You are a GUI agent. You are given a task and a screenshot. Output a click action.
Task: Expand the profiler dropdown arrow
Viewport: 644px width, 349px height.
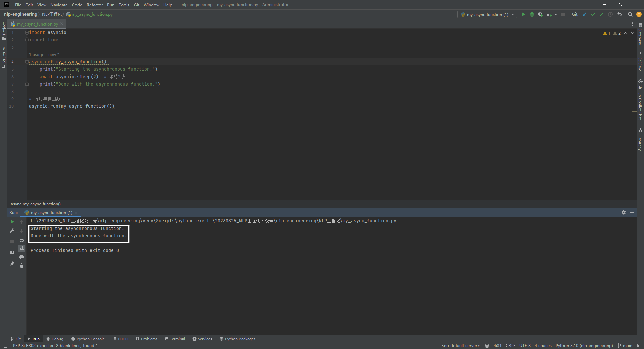click(x=555, y=14)
